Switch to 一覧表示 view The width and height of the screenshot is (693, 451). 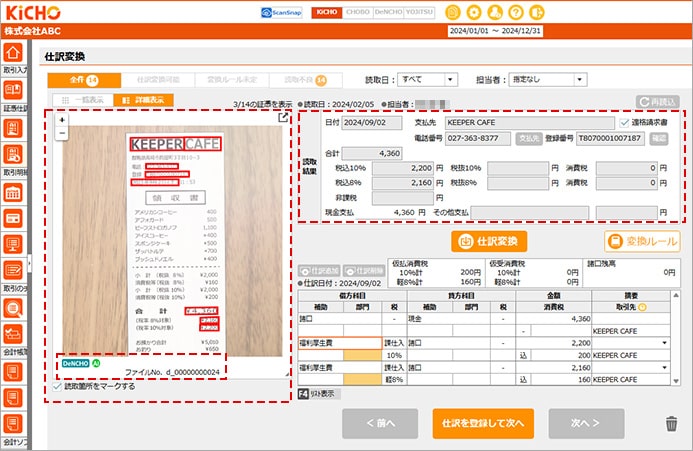tap(83, 100)
